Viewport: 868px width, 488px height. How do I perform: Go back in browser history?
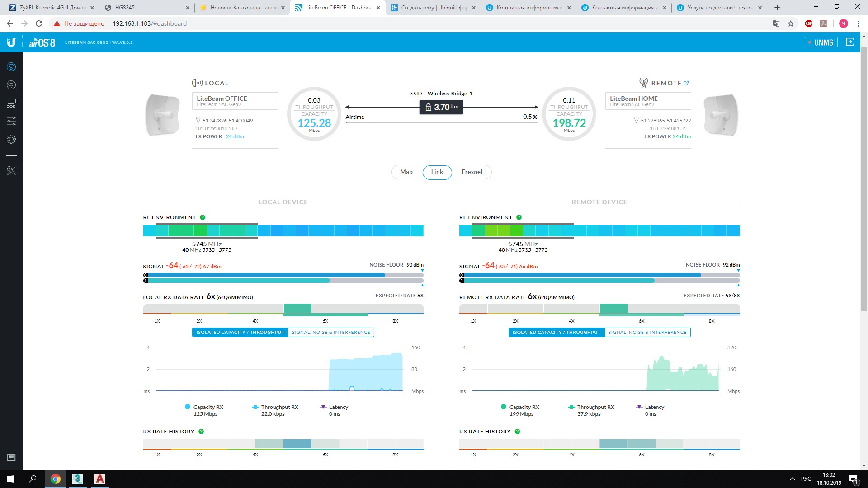coord(10,23)
